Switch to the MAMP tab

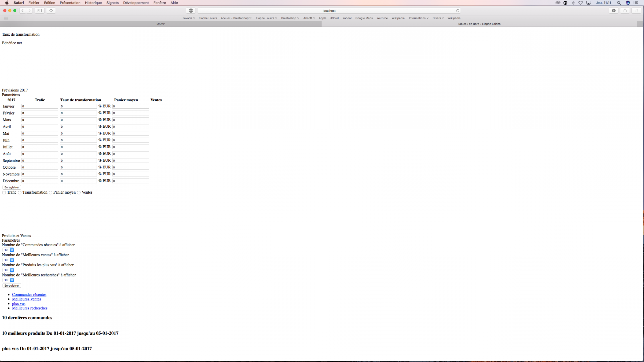160,24
